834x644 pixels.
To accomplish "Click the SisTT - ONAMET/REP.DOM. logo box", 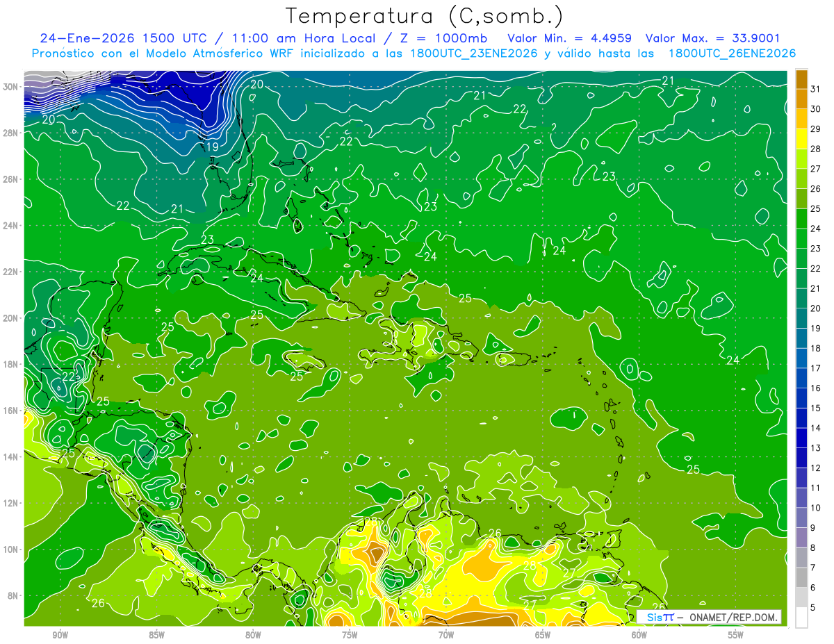I will pyautogui.click(x=710, y=617).
